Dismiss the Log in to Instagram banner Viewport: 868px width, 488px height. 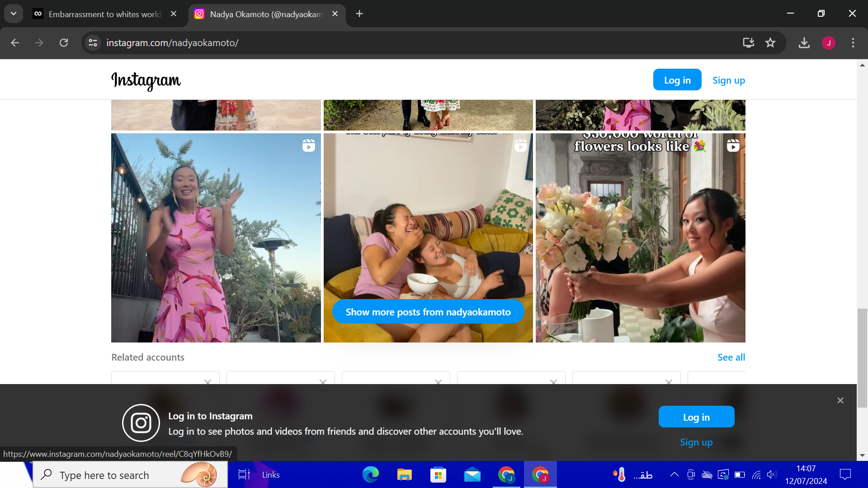tap(840, 400)
